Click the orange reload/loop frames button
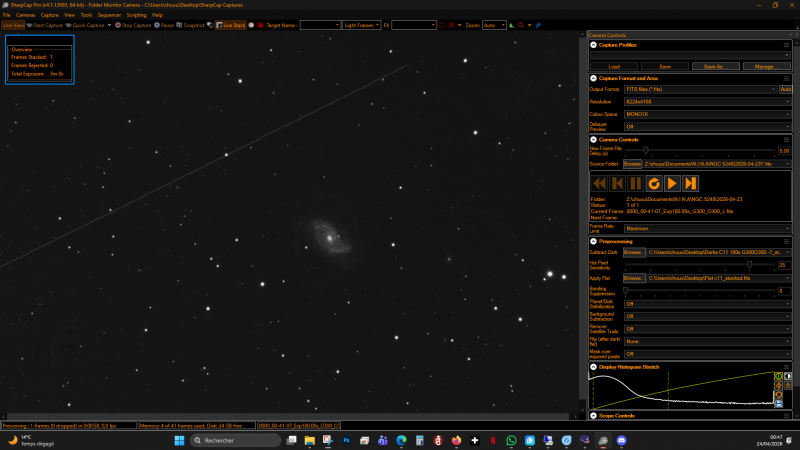 654,183
